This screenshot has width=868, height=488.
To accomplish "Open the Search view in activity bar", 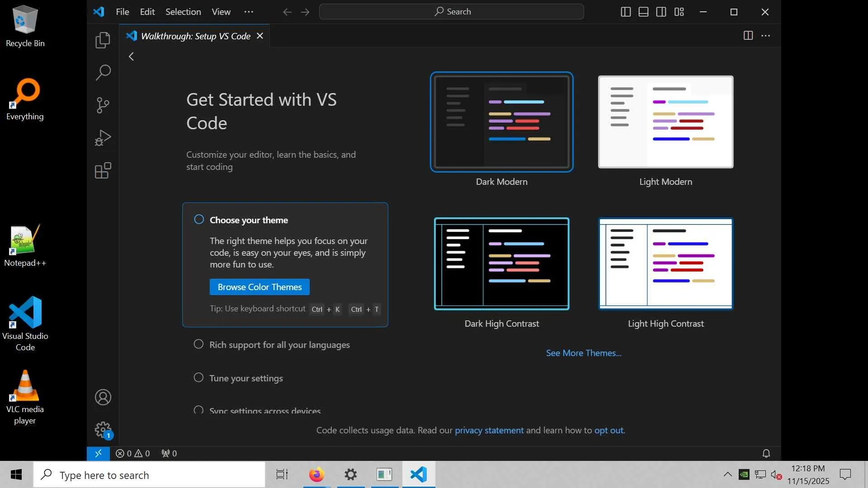I will 103,72.
